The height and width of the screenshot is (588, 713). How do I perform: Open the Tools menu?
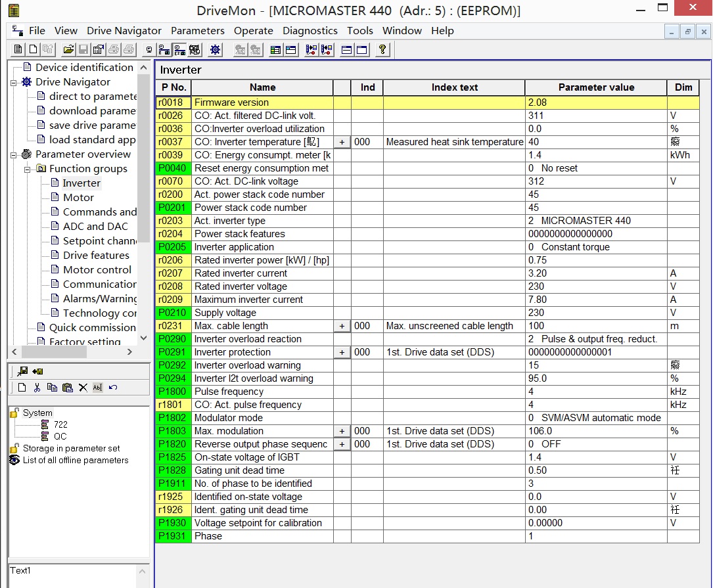pos(360,30)
